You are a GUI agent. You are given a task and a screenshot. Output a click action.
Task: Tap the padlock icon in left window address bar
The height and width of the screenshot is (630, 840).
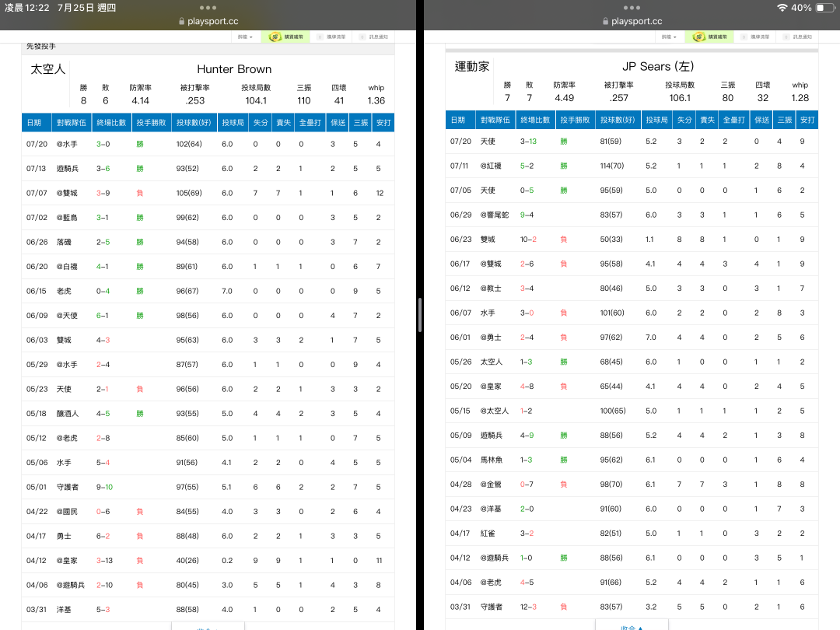pyautogui.click(x=181, y=22)
